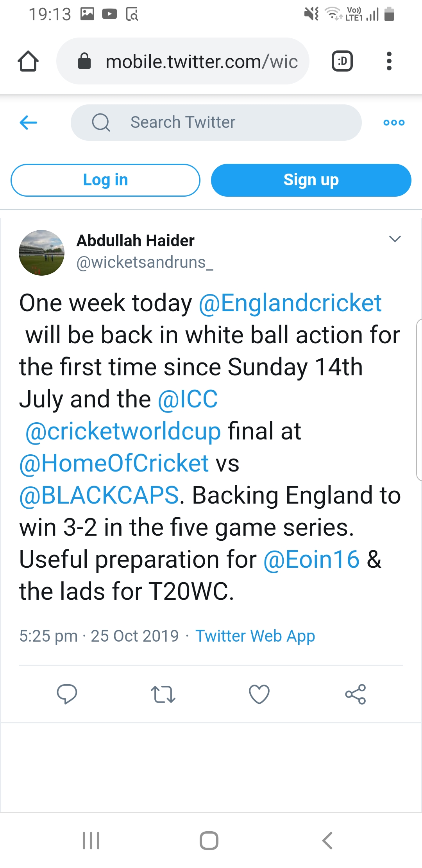
Task: Share the tweet
Action: [355, 694]
